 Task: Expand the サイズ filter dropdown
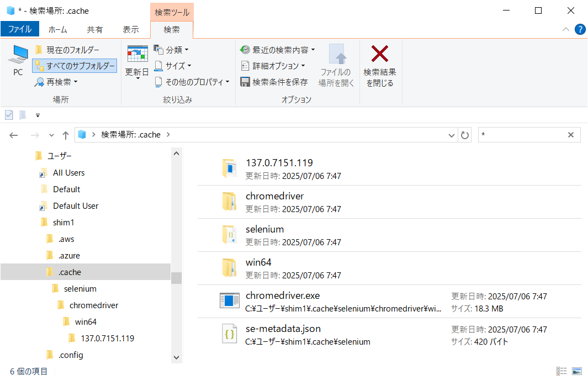173,66
